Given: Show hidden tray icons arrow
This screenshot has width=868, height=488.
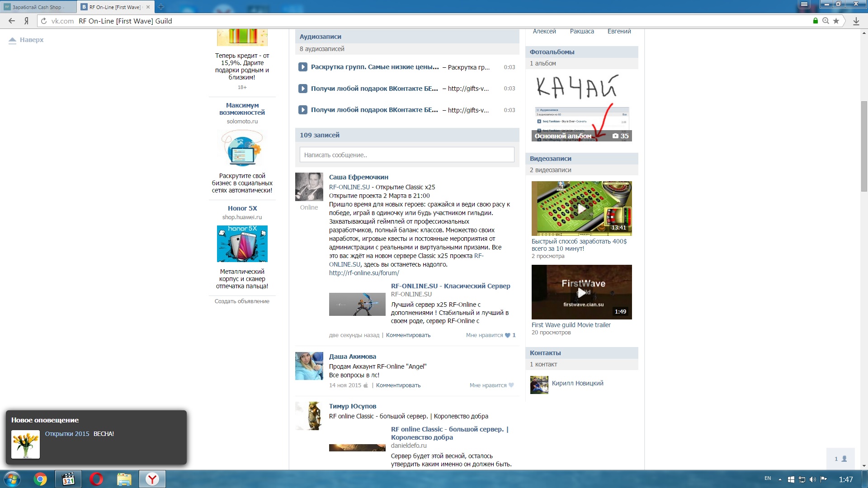Looking at the screenshot, I should [x=780, y=479].
